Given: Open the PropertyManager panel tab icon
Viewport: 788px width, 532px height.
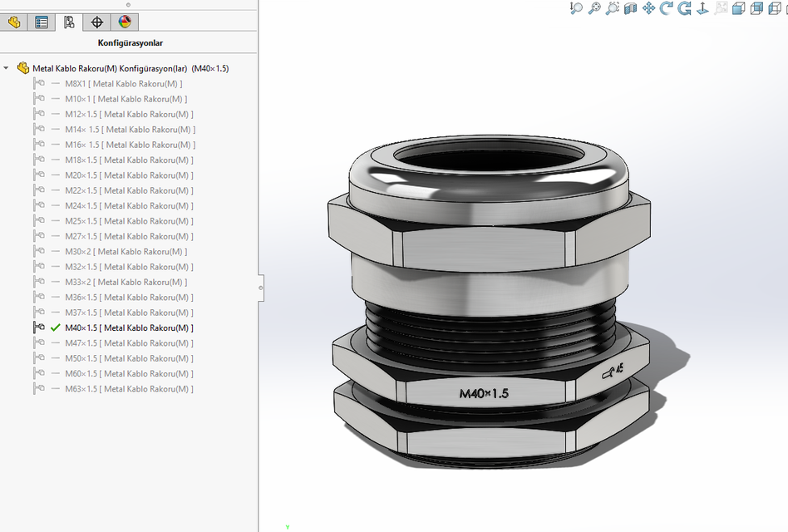Looking at the screenshot, I should 42,22.
